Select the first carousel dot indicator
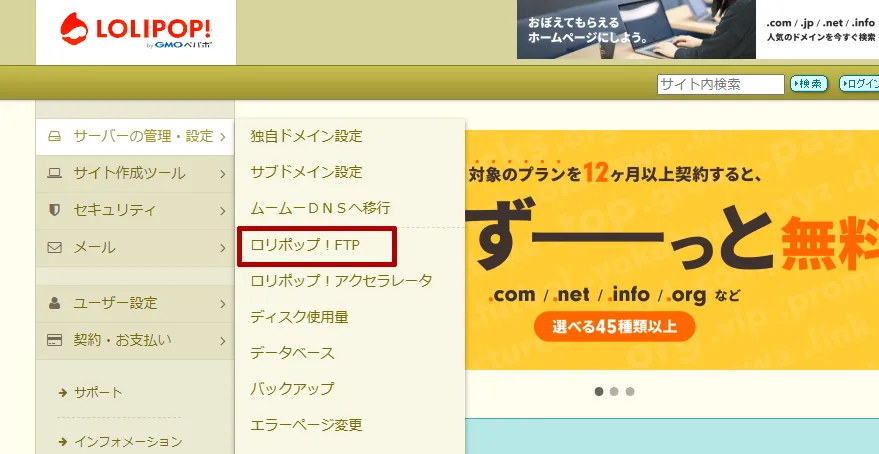879x454 pixels. [x=599, y=391]
